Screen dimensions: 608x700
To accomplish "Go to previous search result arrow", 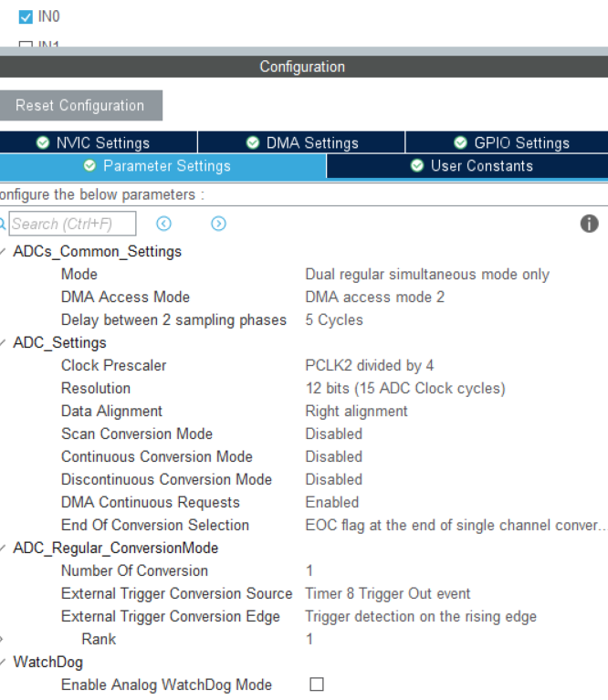I will pyautogui.click(x=163, y=224).
